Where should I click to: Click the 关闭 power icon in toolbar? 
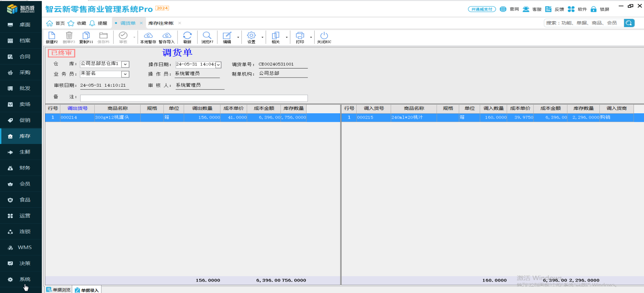[x=324, y=36]
